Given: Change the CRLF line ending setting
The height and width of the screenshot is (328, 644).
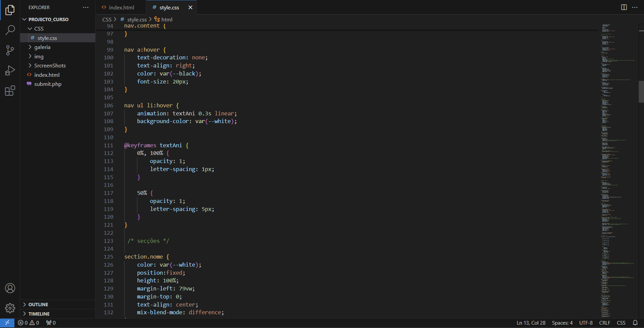Looking at the screenshot, I should click(604, 323).
